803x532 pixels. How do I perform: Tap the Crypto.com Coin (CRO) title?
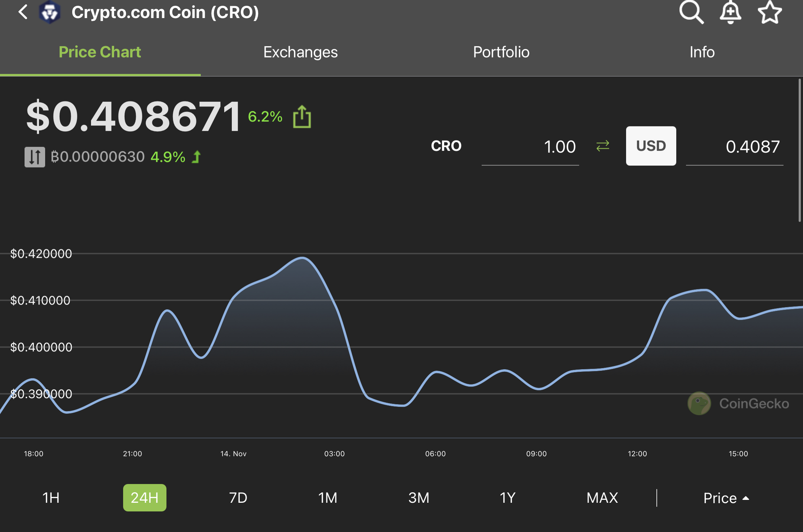[x=165, y=12]
